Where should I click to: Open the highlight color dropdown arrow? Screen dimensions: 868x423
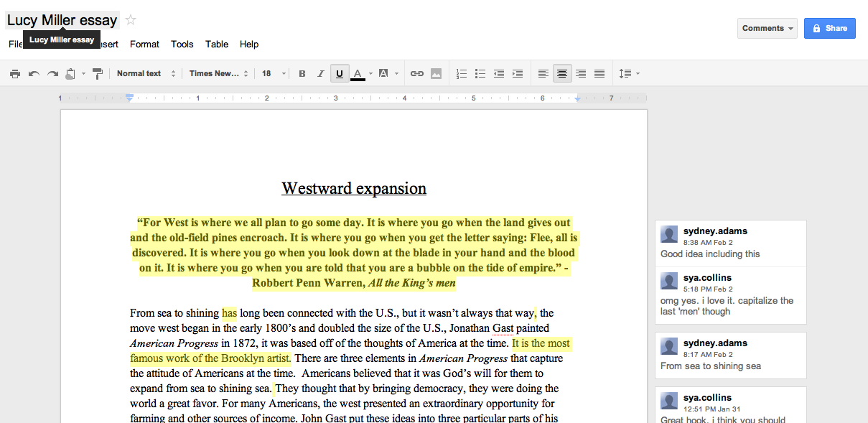pos(396,73)
